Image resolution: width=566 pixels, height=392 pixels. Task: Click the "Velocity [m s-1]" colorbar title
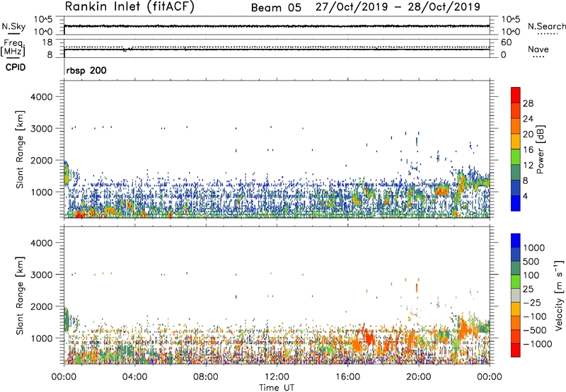pyautogui.click(x=560, y=295)
